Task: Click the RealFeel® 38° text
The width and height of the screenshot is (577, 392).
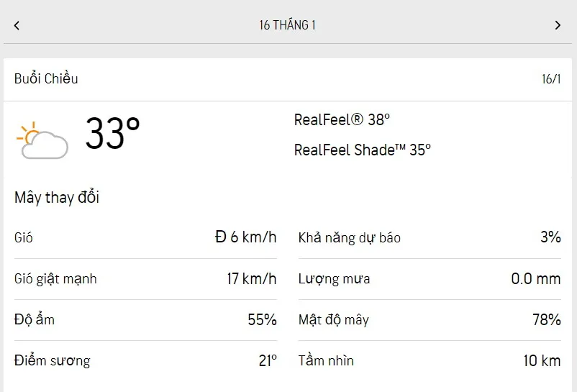Action: (342, 119)
